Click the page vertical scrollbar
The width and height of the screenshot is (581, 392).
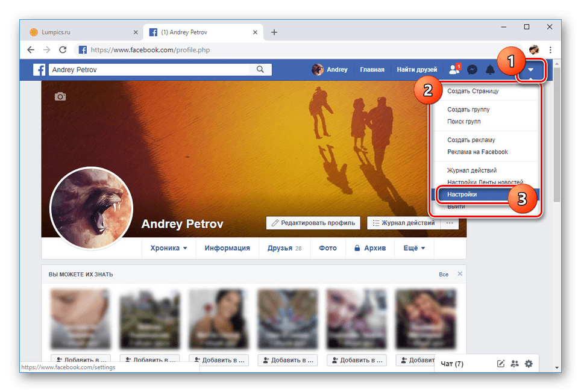pyautogui.click(x=557, y=135)
